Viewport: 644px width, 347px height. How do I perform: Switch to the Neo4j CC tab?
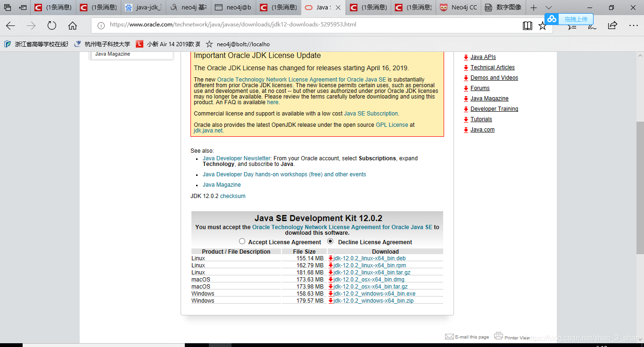click(458, 8)
